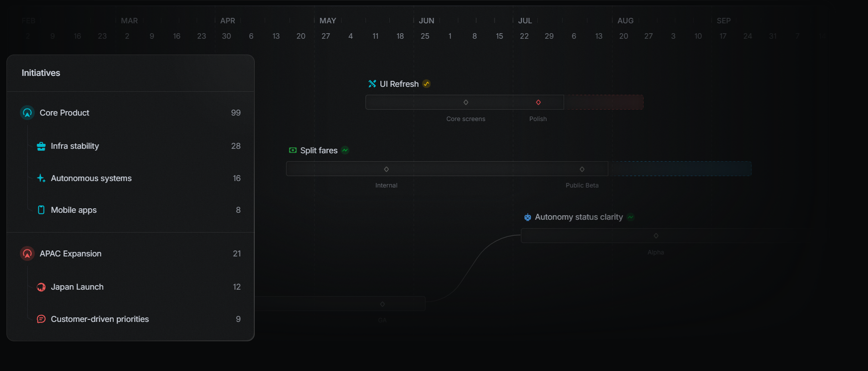Click the Core screens milestone diamond
868x371 pixels.
coord(466,102)
